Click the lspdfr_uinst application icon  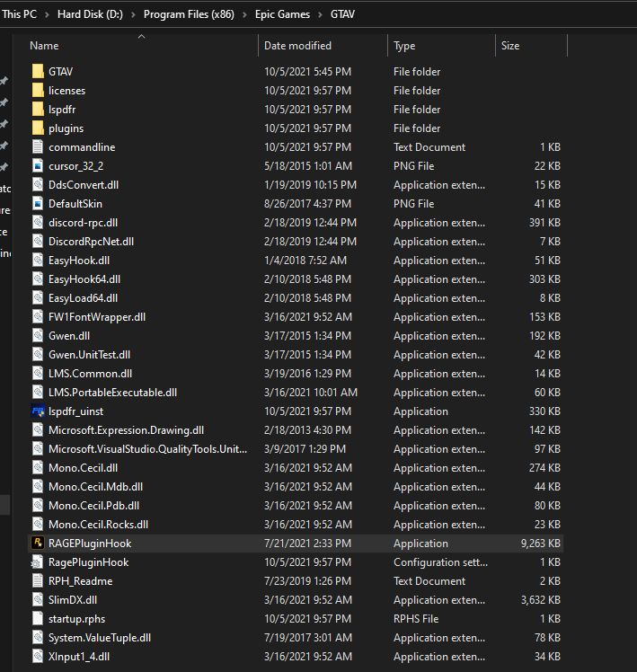[x=38, y=411]
